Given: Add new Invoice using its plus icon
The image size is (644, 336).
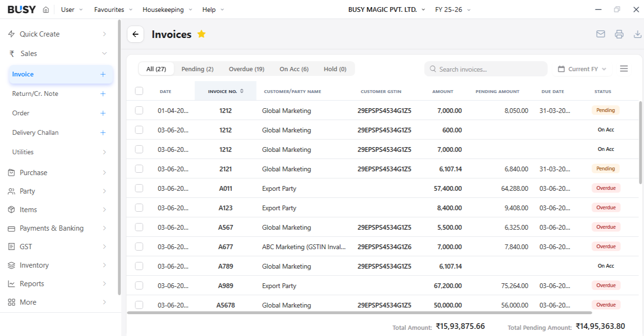Looking at the screenshot, I should [x=103, y=75].
